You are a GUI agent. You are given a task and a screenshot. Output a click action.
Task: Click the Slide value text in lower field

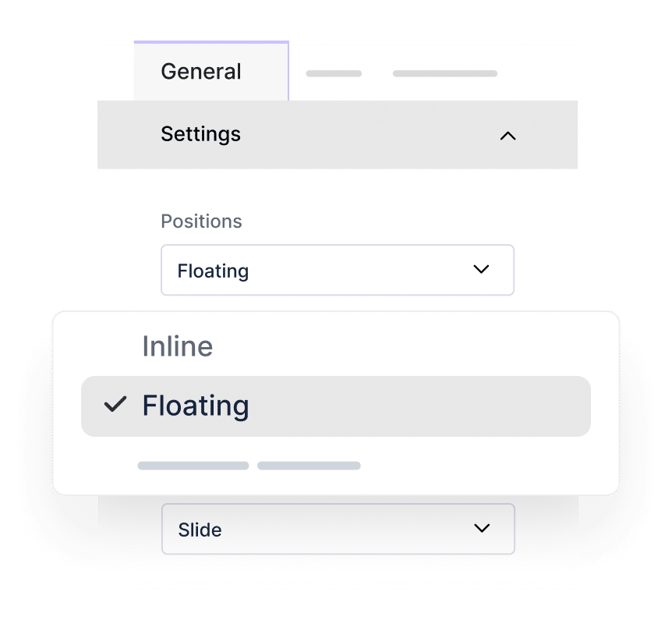tap(200, 530)
